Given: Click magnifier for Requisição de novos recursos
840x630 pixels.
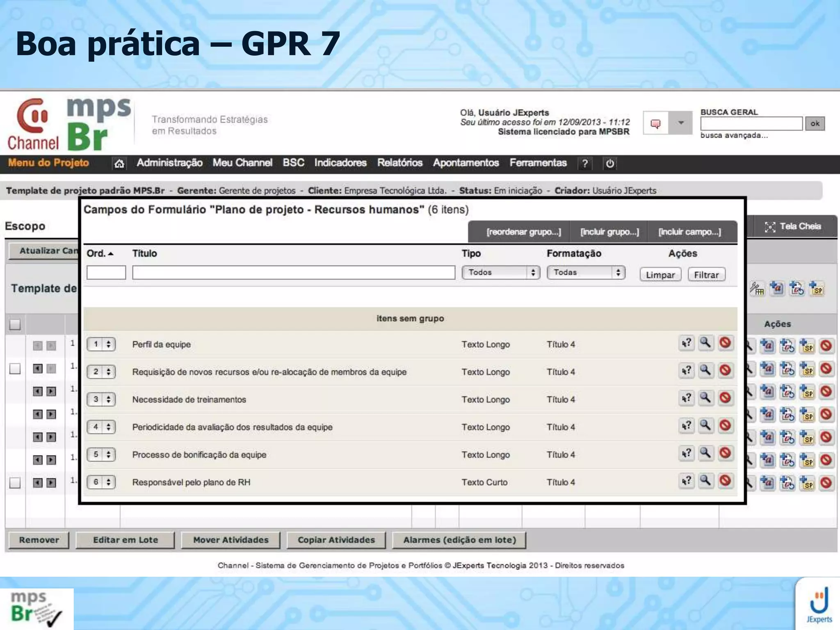Looking at the screenshot, I should [x=705, y=370].
